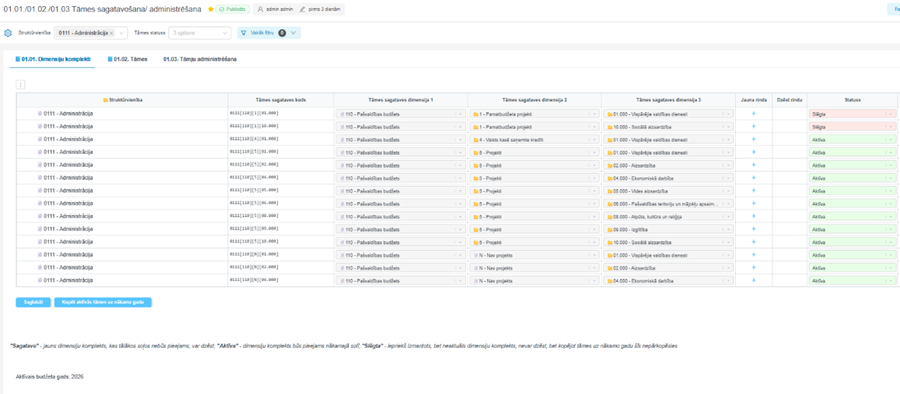Select the code cell 0111[110][5][09.000]
Image resolution: width=900 pixels, height=394 pixels.
pos(281,229)
